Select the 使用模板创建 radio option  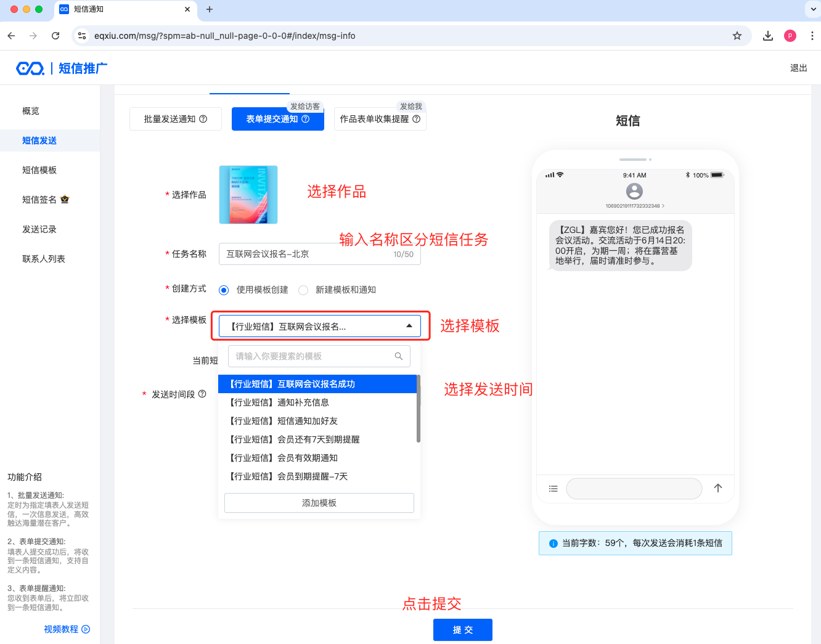click(x=224, y=290)
